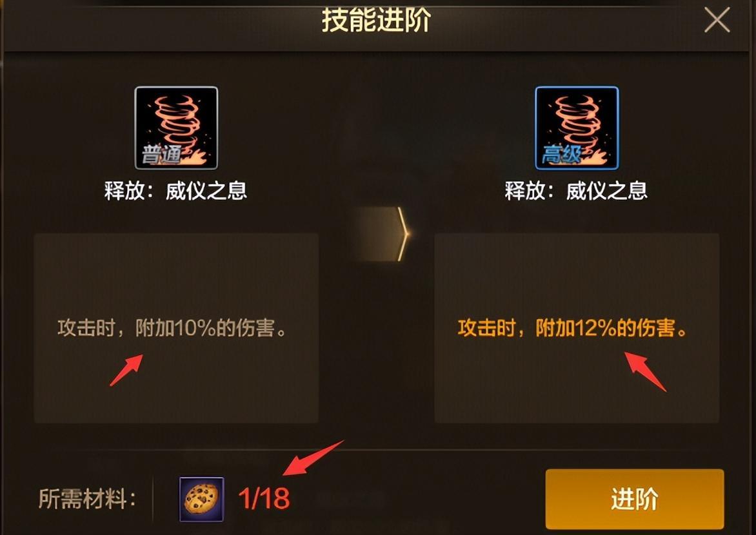Tap the 普通 grade badge on the left icon
This screenshot has width=756, height=535.
[161, 155]
